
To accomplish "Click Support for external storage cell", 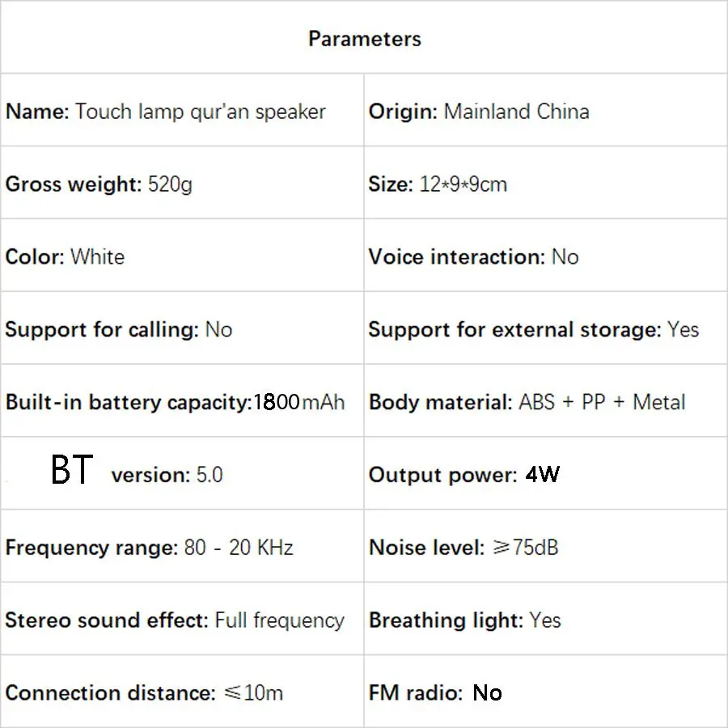I will [534, 330].
